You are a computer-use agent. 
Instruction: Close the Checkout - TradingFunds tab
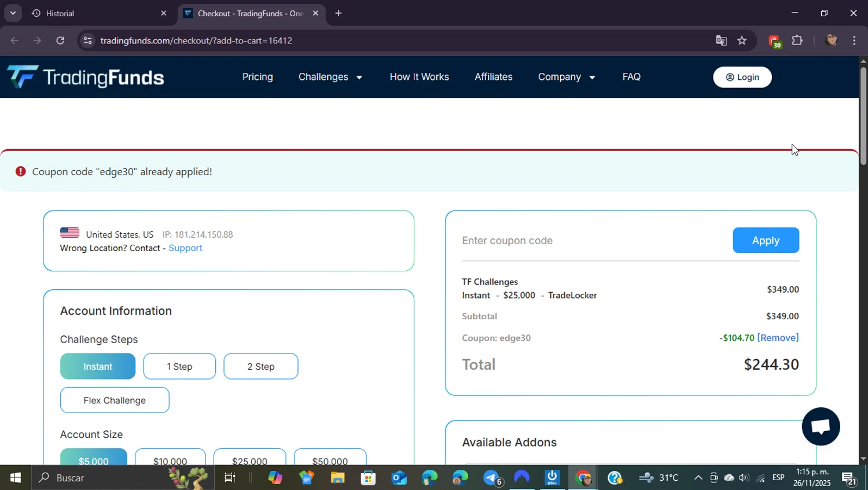pyautogui.click(x=315, y=13)
